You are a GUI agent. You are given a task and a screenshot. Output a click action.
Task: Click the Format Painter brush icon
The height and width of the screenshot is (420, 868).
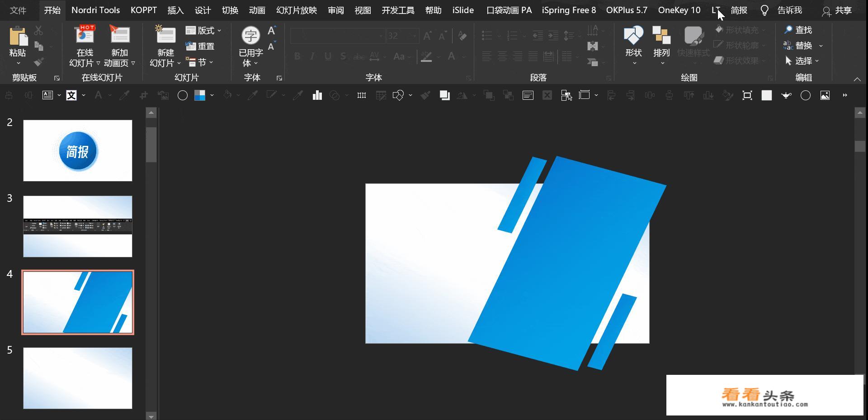point(39,61)
